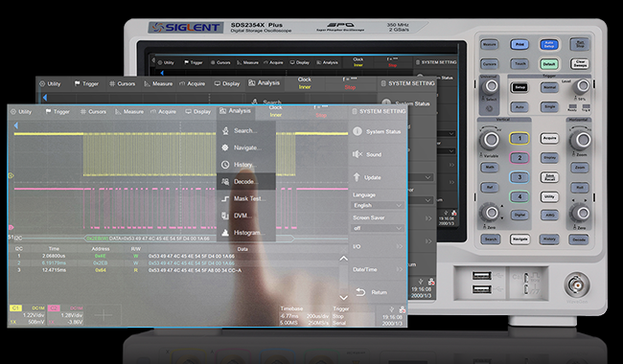
Task: Open the Acquire menu on the front screen
Action: [x=163, y=112]
